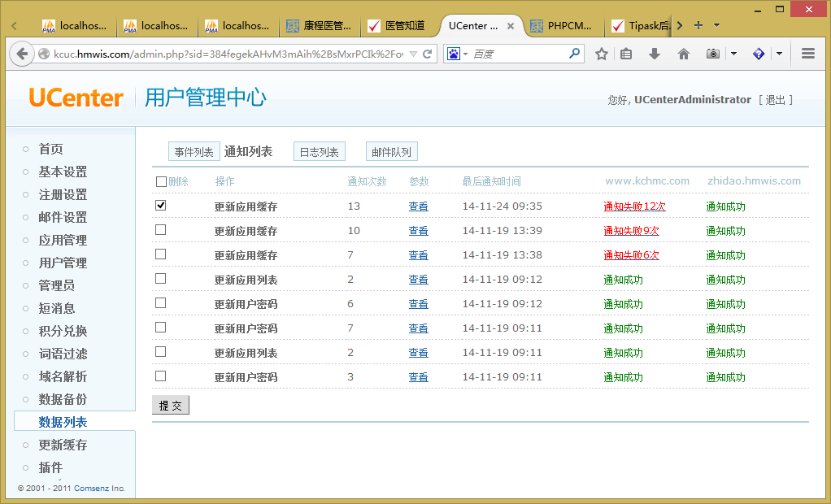
Task: Open the bookmarks list icon in toolbar
Action: coord(626,54)
